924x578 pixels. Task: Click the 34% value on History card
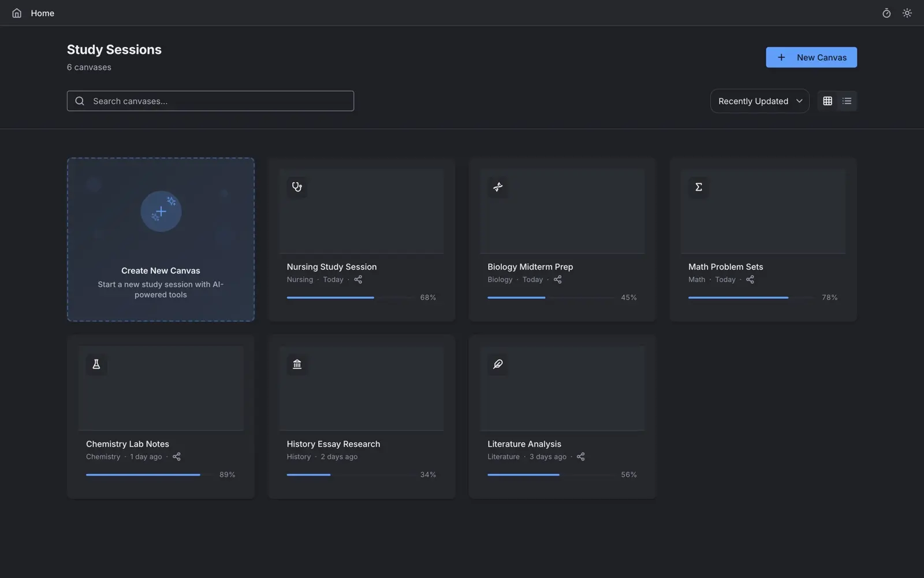[x=428, y=475]
